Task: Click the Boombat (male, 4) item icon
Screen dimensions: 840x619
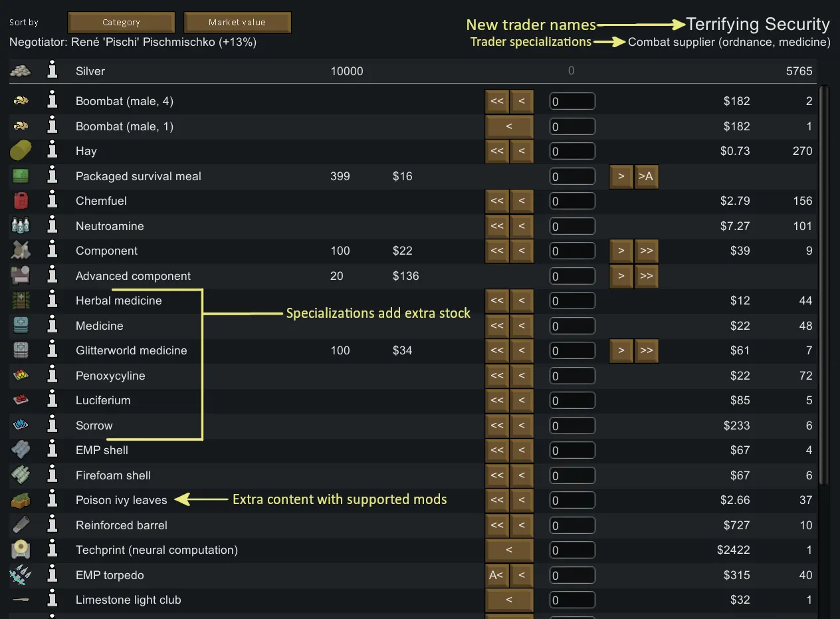Action: click(x=21, y=101)
